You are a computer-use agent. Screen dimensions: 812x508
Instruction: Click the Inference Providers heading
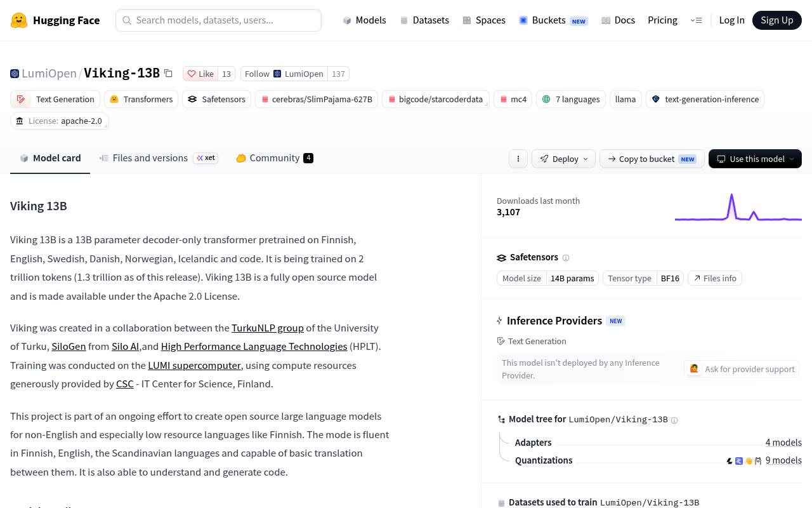[554, 321]
